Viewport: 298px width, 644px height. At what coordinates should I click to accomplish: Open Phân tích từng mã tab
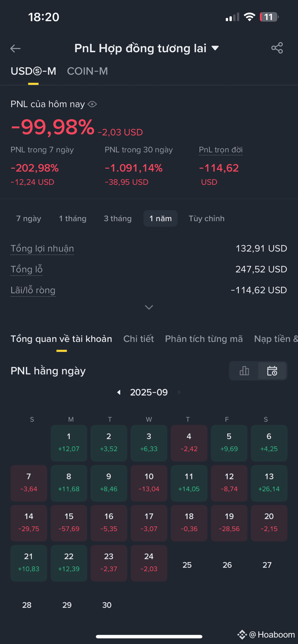pos(204,339)
